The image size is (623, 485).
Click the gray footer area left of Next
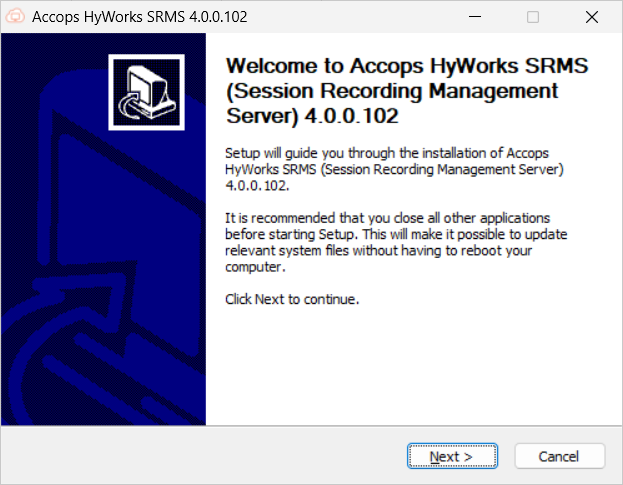pyautogui.click(x=200, y=456)
